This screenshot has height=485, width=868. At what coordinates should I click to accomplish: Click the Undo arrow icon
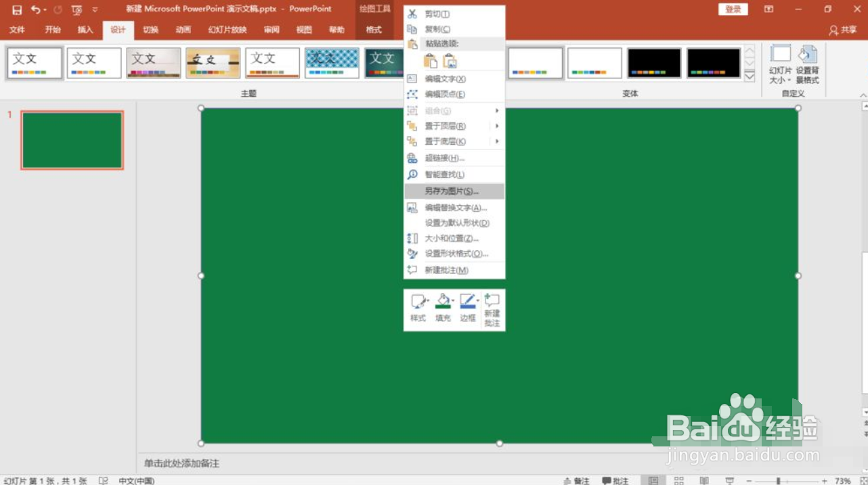35,9
